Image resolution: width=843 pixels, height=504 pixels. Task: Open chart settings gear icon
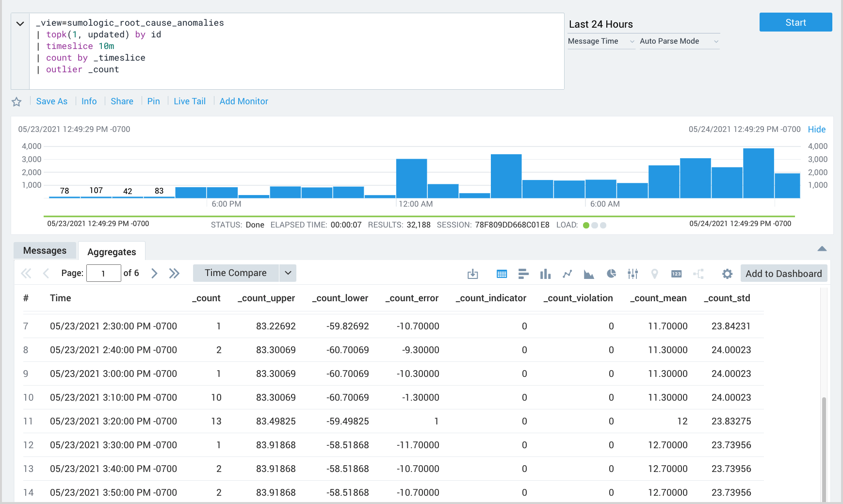click(x=727, y=274)
